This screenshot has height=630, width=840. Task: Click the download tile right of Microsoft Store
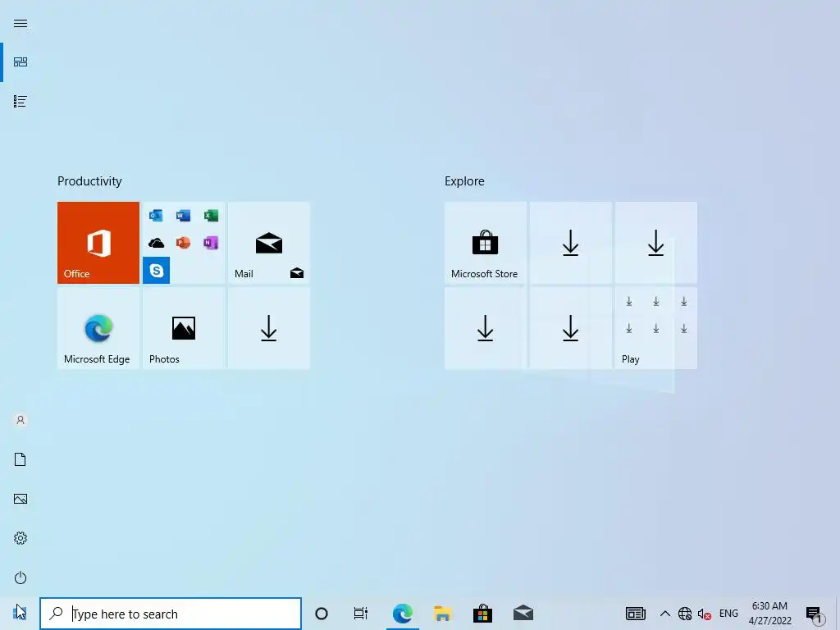[x=571, y=243]
